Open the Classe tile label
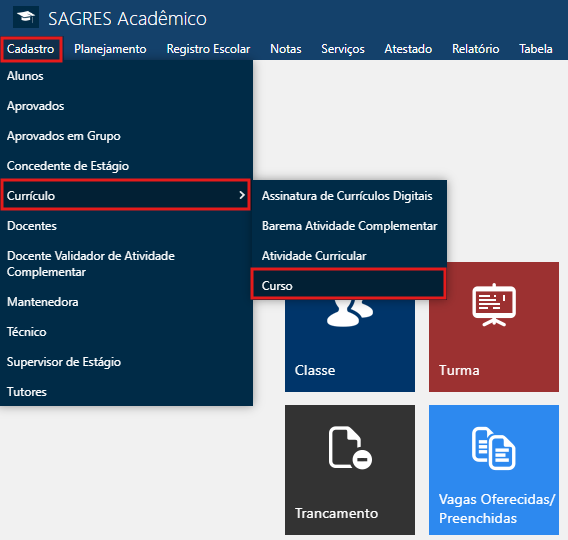This screenshot has width=568, height=540. (315, 371)
